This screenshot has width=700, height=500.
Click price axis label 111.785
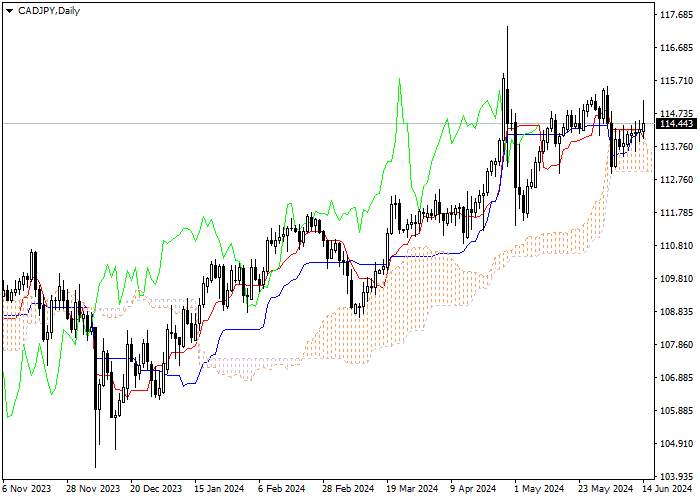(676, 213)
